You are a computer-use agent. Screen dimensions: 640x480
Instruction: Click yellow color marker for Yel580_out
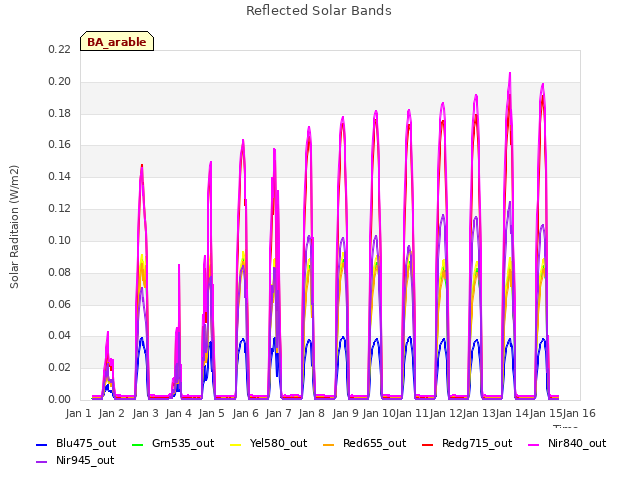click(x=236, y=444)
